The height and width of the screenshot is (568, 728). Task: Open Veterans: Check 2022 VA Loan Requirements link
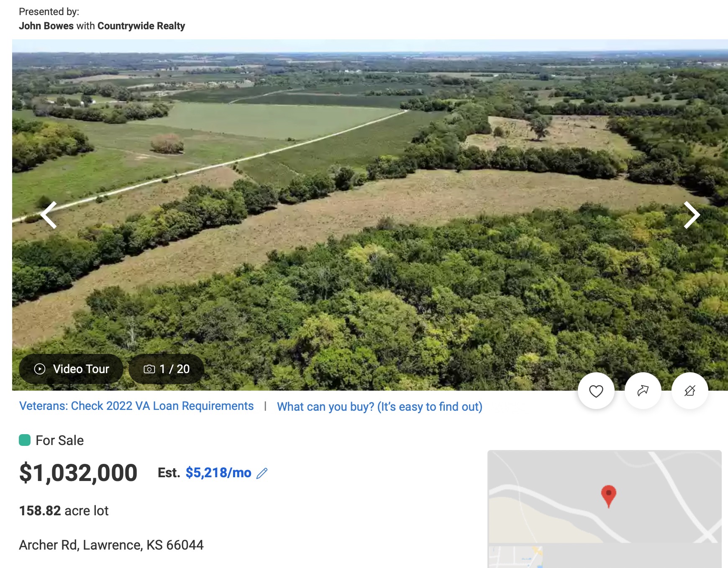click(136, 406)
